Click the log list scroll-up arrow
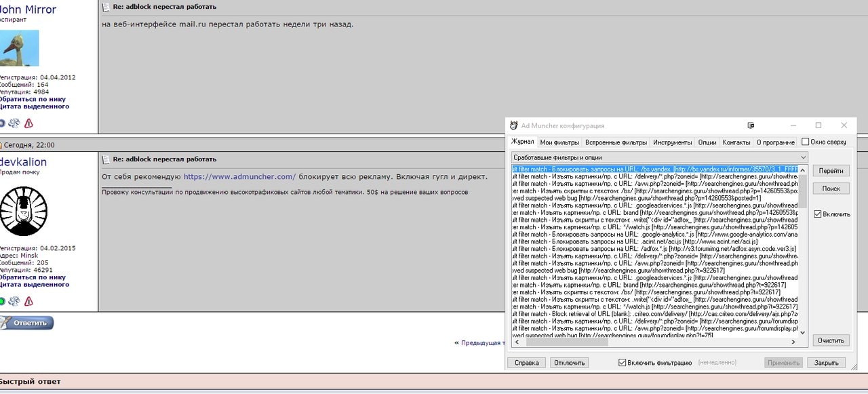 [803, 170]
